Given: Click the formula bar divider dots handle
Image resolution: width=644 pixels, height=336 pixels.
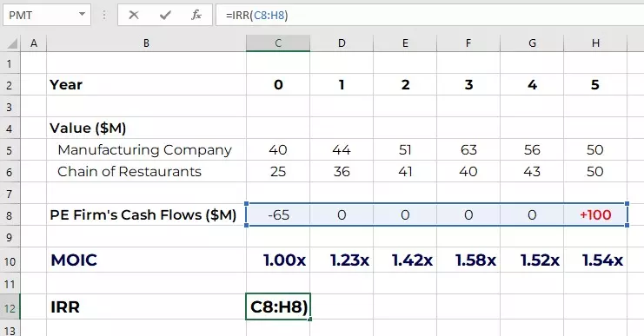Looking at the screenshot, I should pyautogui.click(x=104, y=15).
